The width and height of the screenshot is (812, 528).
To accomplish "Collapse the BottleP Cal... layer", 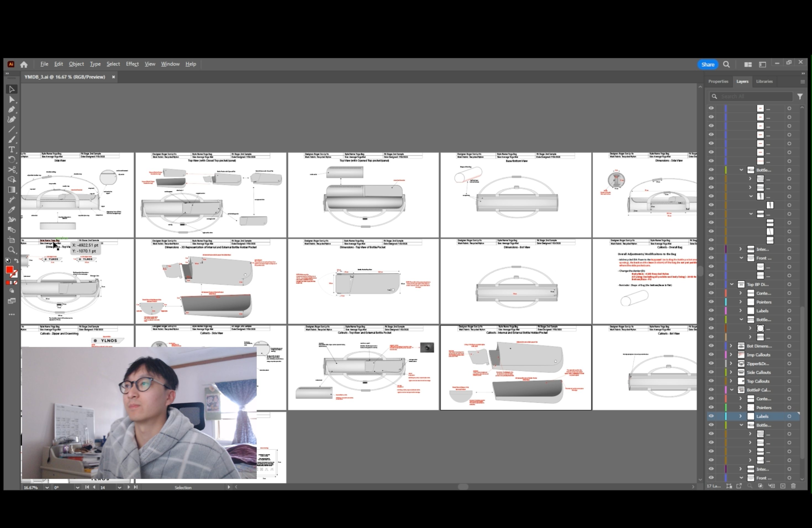I will (731, 390).
